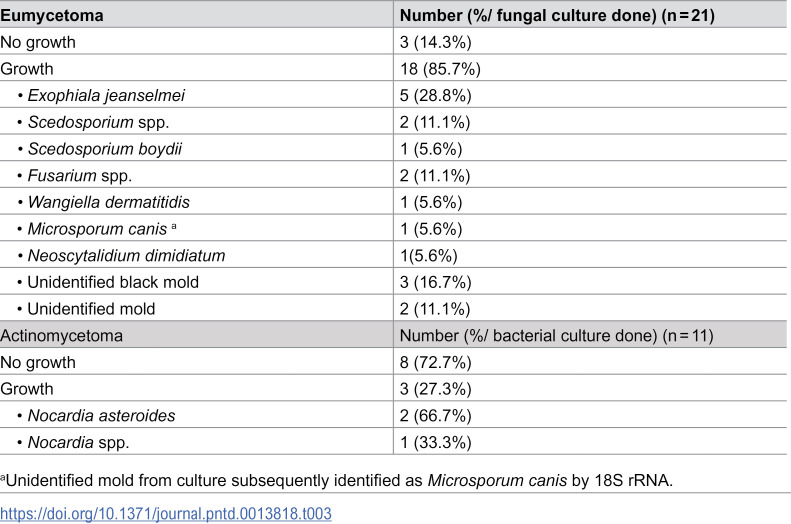Select the bacterial culture done (n=11) header
Viewport: 791px width, 524px height.
coord(556,336)
